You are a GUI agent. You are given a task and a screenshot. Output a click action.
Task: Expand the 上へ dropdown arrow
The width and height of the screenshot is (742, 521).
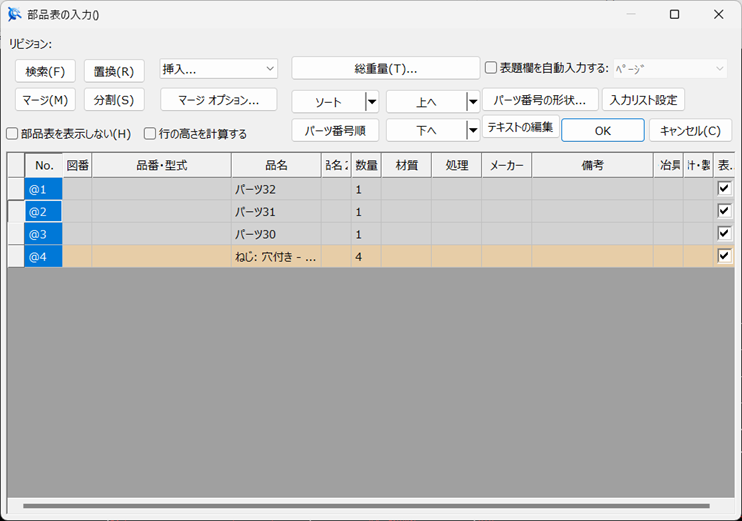pos(473,102)
